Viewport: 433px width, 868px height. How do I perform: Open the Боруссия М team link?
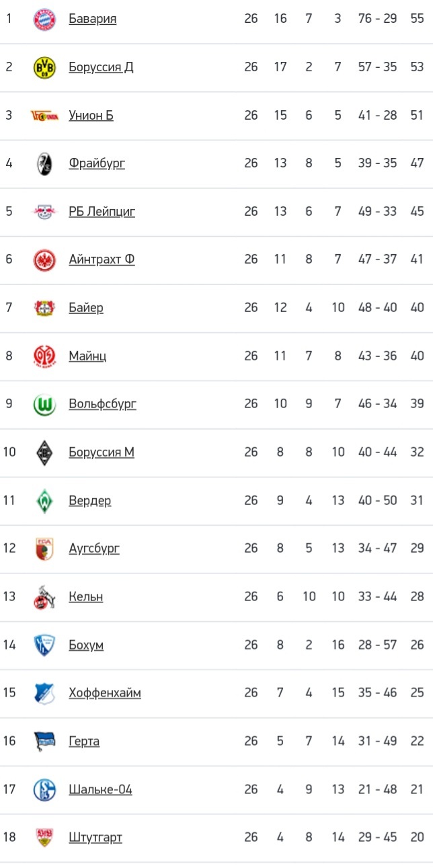102,452
